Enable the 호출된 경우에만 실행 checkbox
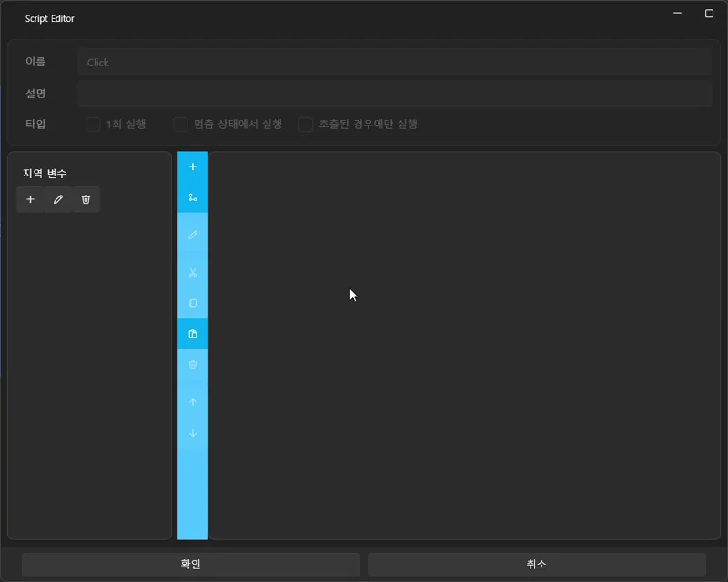The width and height of the screenshot is (728, 582). (306, 125)
